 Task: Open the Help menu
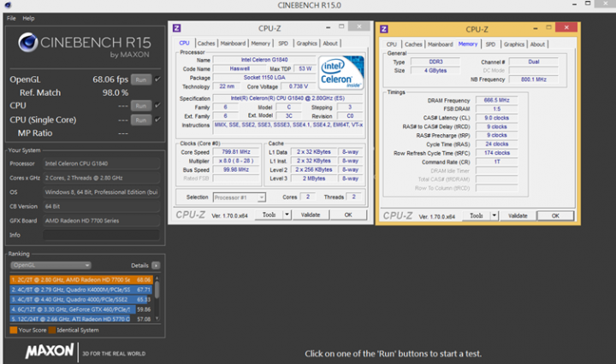(x=28, y=18)
